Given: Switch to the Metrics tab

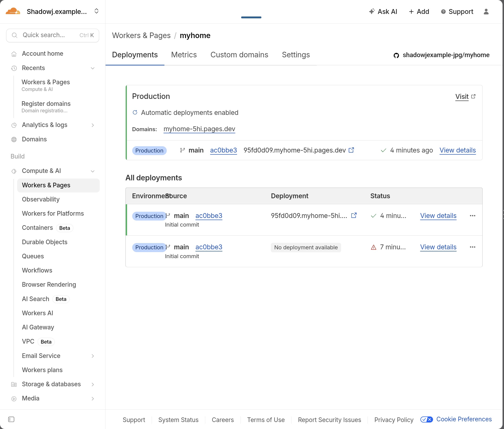Looking at the screenshot, I should point(184,55).
